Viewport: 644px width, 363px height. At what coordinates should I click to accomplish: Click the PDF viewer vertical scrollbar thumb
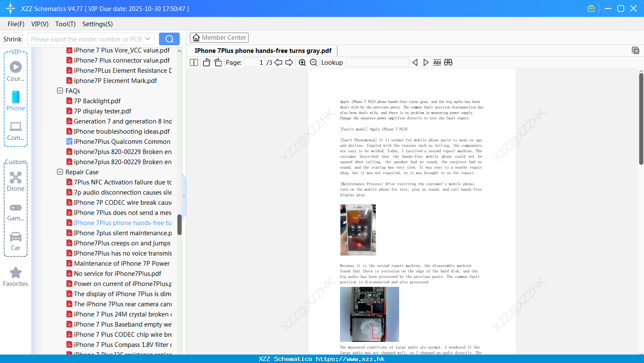641,118
